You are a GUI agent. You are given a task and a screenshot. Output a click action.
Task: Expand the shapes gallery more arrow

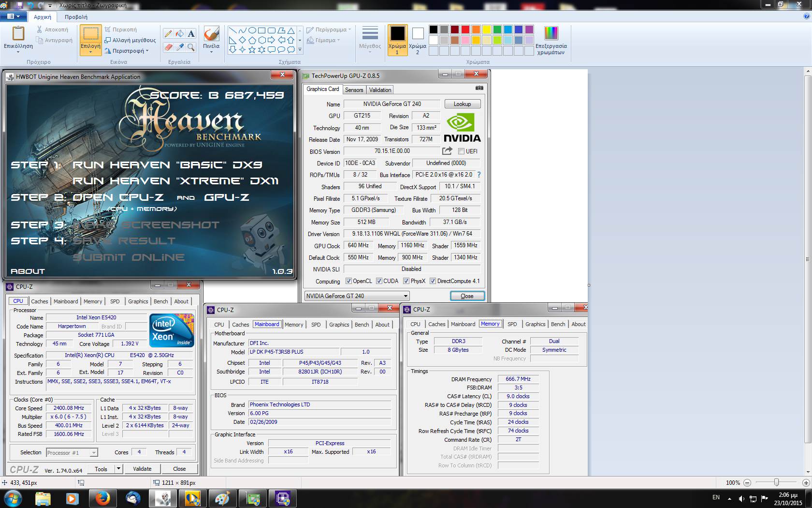coord(300,49)
